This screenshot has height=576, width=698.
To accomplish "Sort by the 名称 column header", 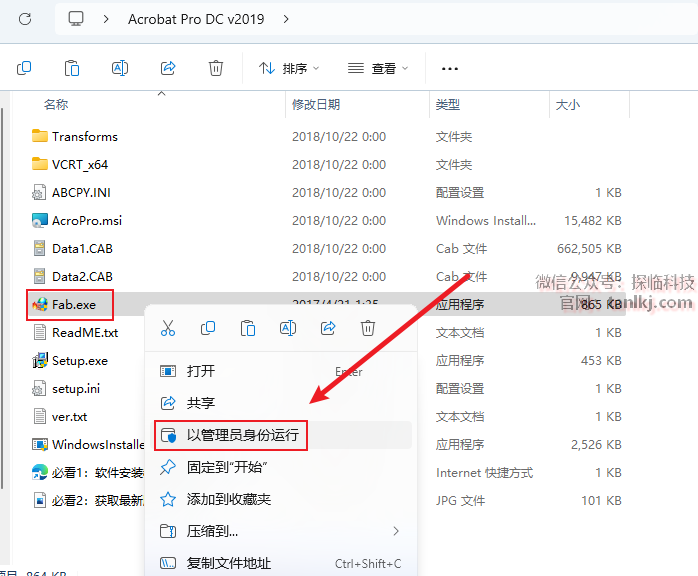I will 56,104.
